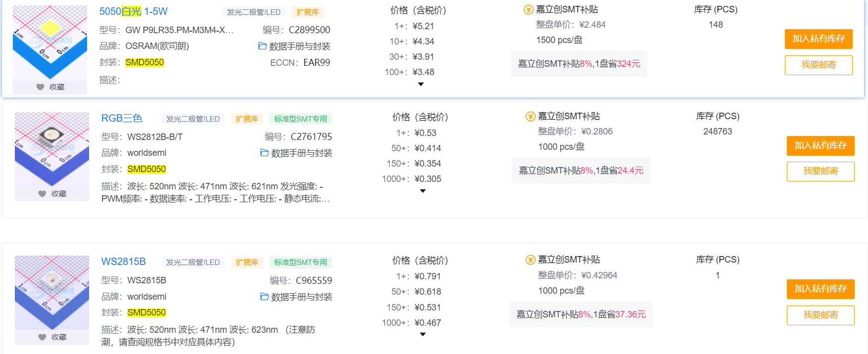Screen dimensions: 868x354
Task: Click reel price ¥0.42964
Action: (599, 275)
